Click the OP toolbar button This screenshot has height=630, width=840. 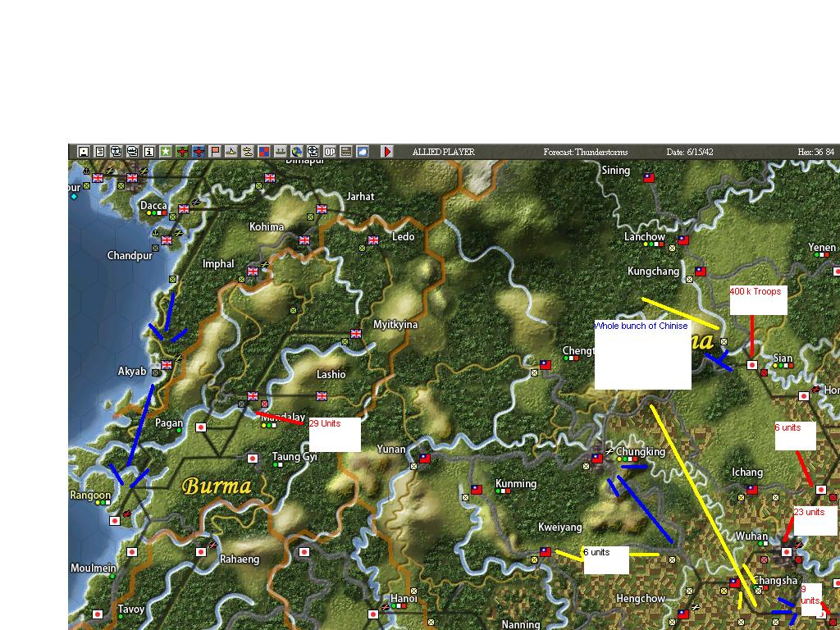(330, 152)
